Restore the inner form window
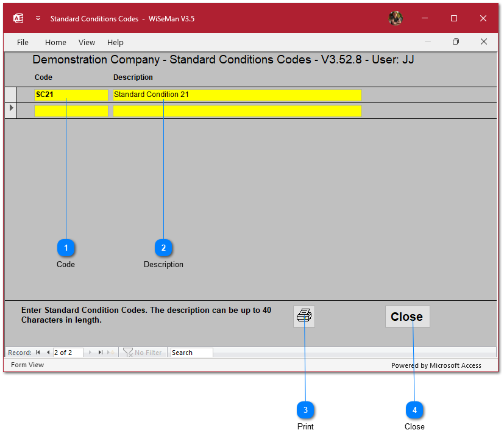This screenshot has width=504, height=441. 455,42
